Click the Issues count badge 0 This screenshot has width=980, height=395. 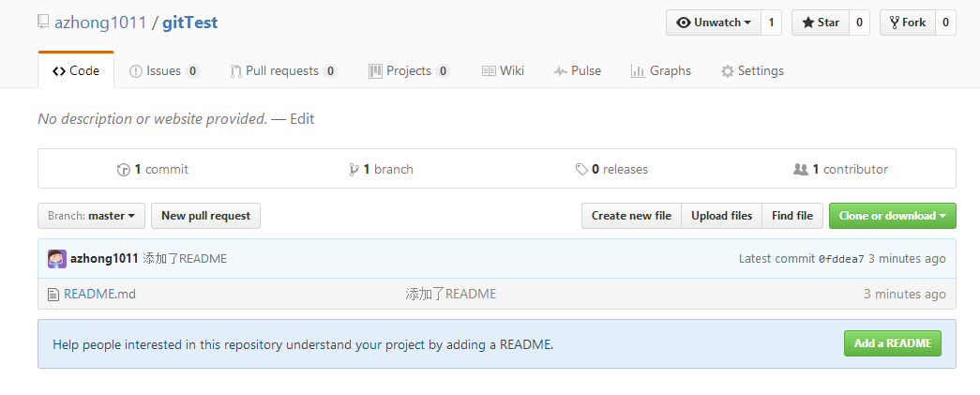192,71
